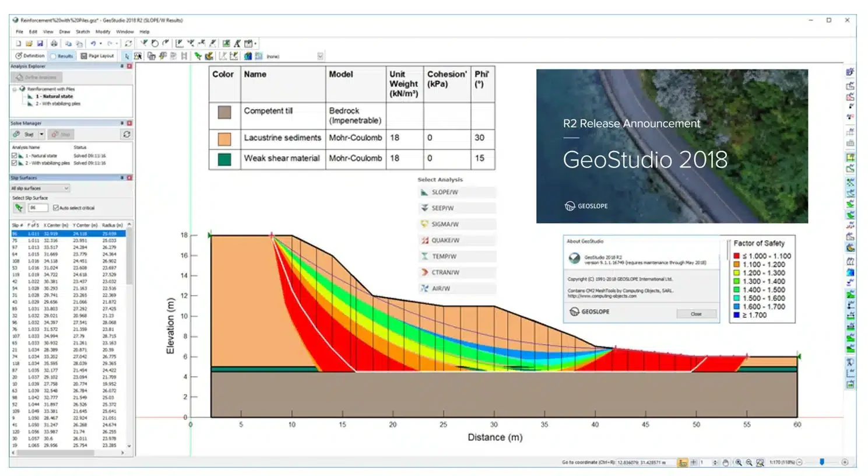Select the pan hand tool in status bar
Image resolution: width=868 pixels, height=476 pixels.
tap(725, 463)
